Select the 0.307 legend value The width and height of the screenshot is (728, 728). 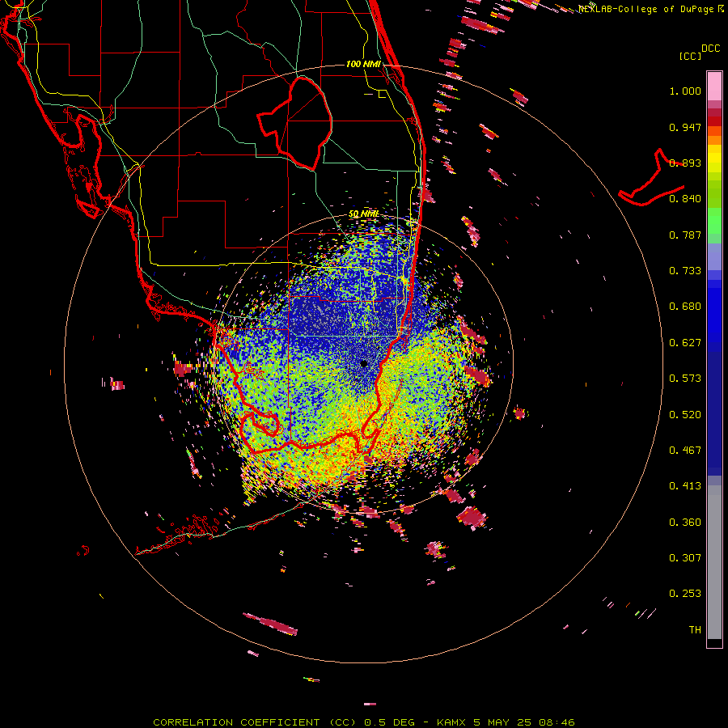click(685, 558)
